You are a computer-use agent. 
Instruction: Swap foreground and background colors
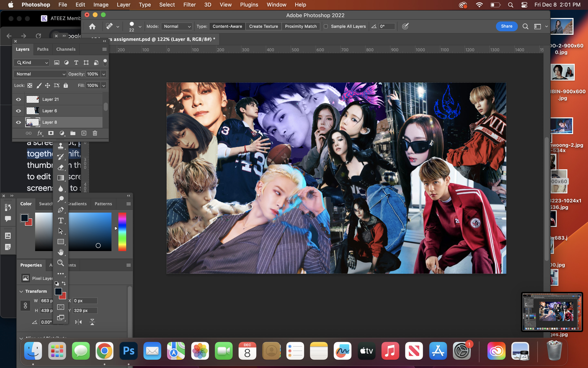(x=64, y=283)
